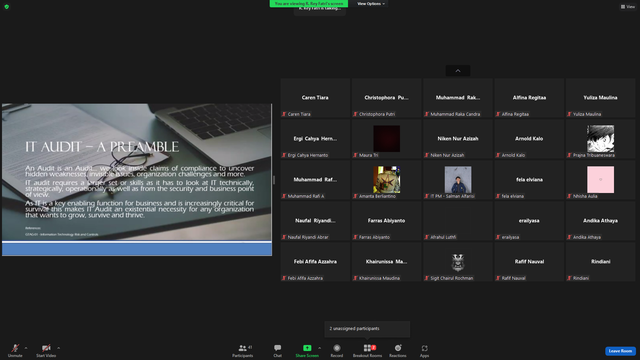Click the divider handle beside shared screen

point(274,180)
